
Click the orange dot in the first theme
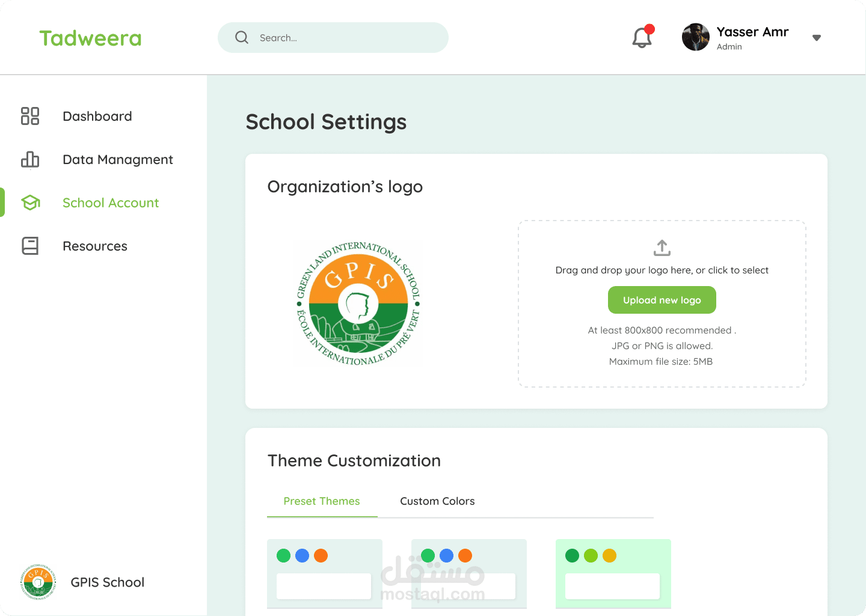tap(321, 556)
